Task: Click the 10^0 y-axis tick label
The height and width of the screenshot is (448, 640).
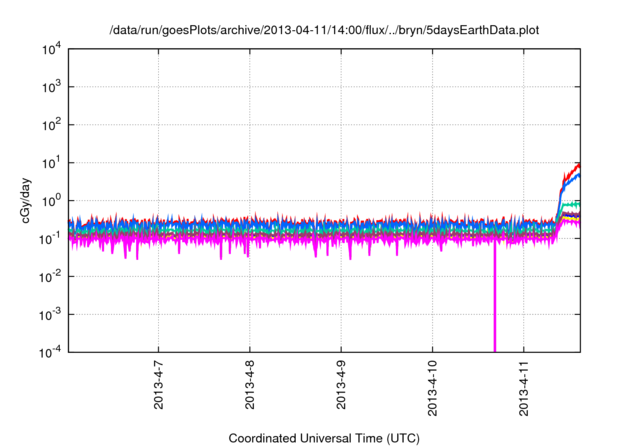Action: click(51, 201)
